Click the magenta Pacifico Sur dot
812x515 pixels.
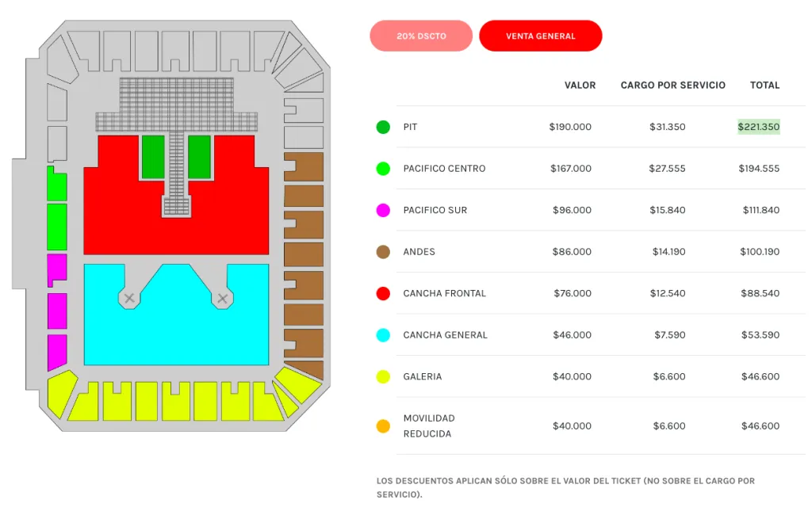(x=383, y=210)
